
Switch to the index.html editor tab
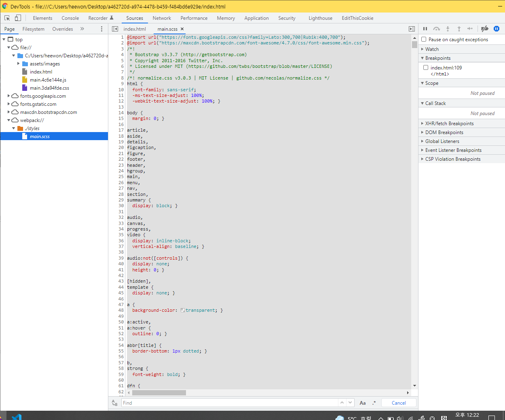(135, 29)
